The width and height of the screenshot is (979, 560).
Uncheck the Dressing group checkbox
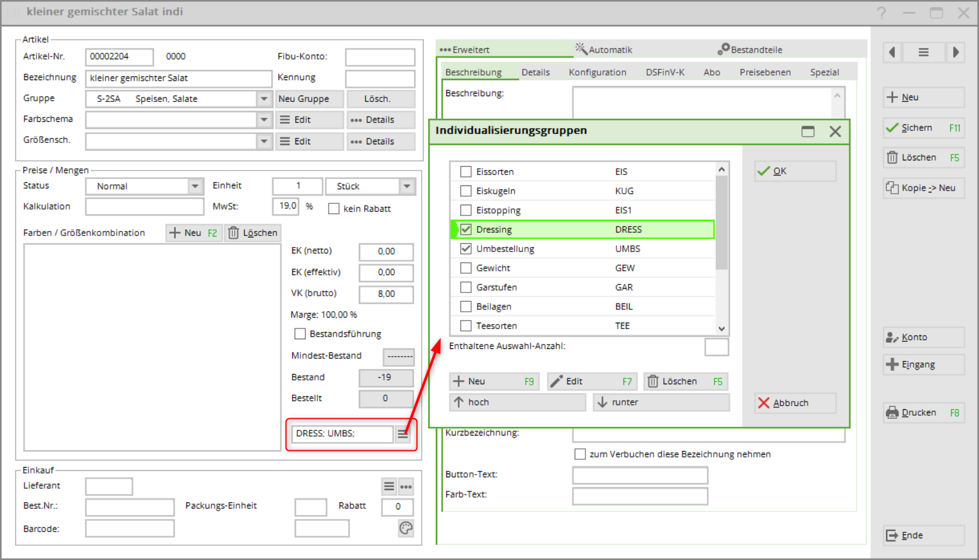[x=466, y=230]
